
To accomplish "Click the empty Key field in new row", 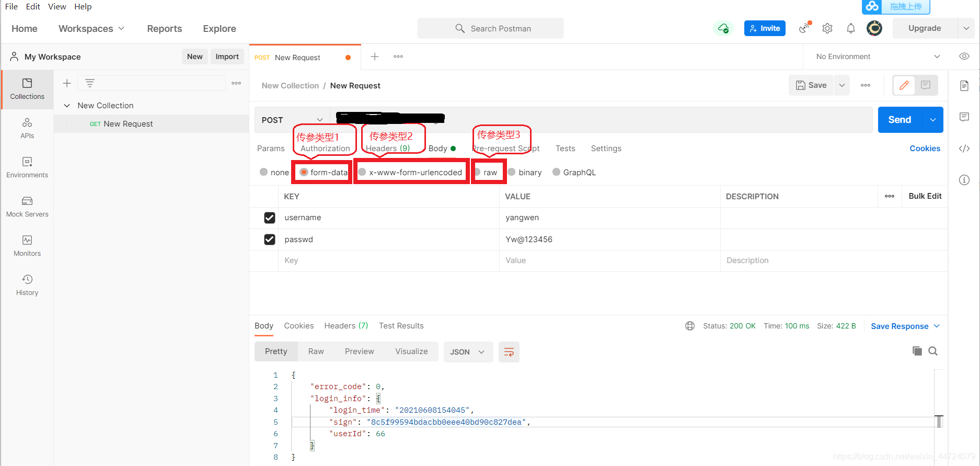I will [x=388, y=260].
